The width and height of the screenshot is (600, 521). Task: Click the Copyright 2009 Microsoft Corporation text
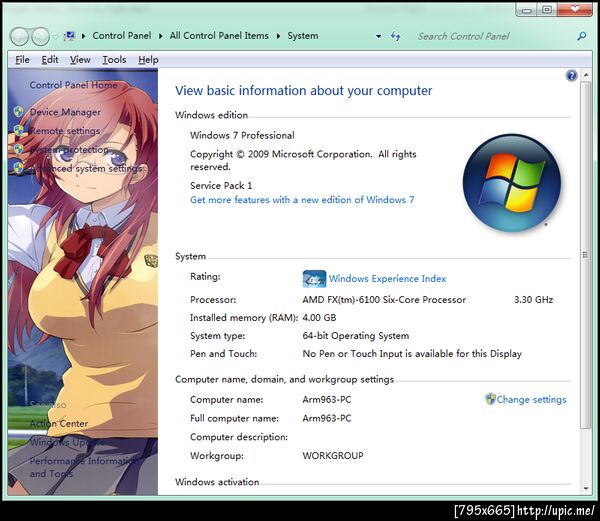point(303,160)
